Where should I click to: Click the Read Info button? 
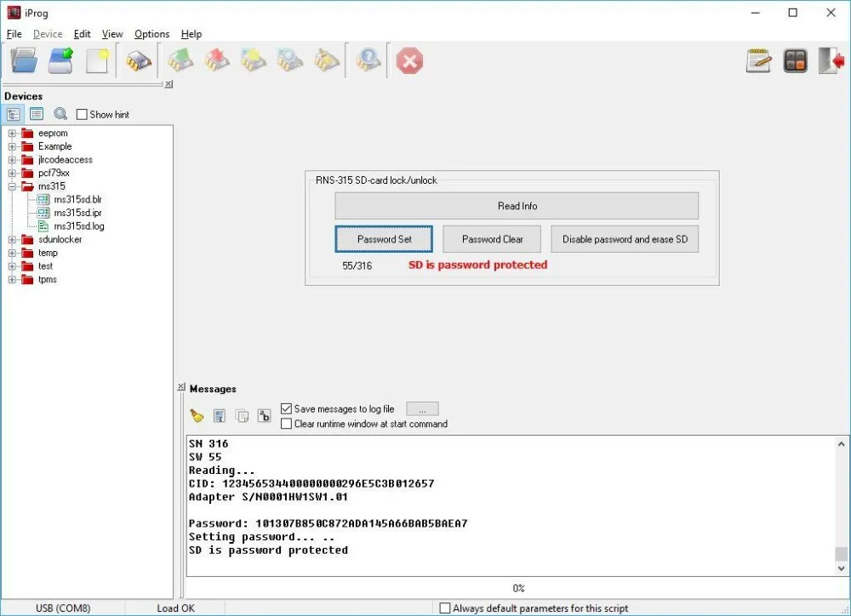click(x=517, y=206)
